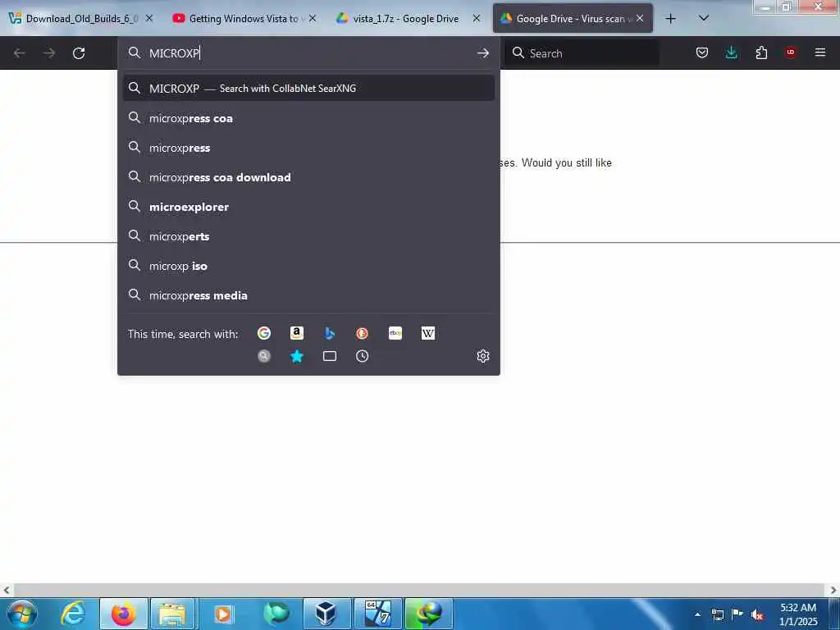Open VirtualBox from the taskbar
Image resolution: width=840 pixels, height=630 pixels.
point(326,614)
